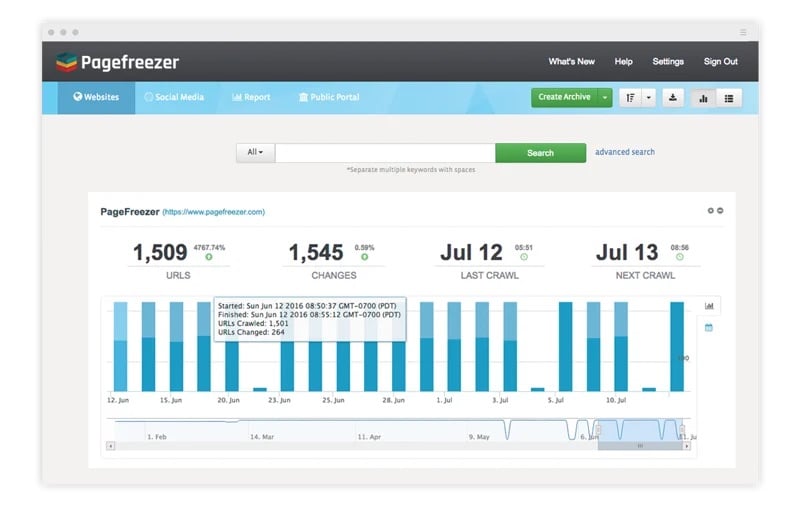Viewport: 800px width, 507px height.
Task: Click the left handle of range selector
Action: tap(598, 430)
